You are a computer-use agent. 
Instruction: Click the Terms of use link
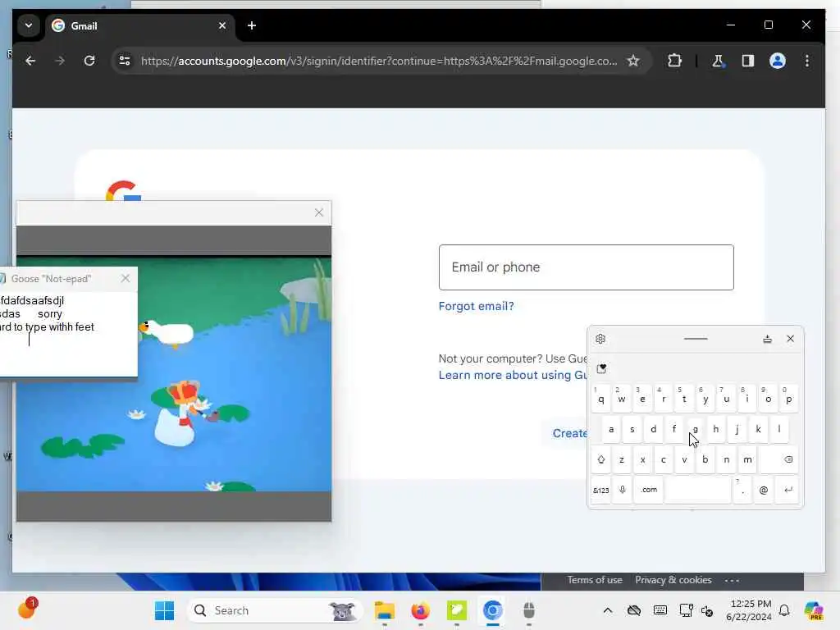click(x=595, y=580)
